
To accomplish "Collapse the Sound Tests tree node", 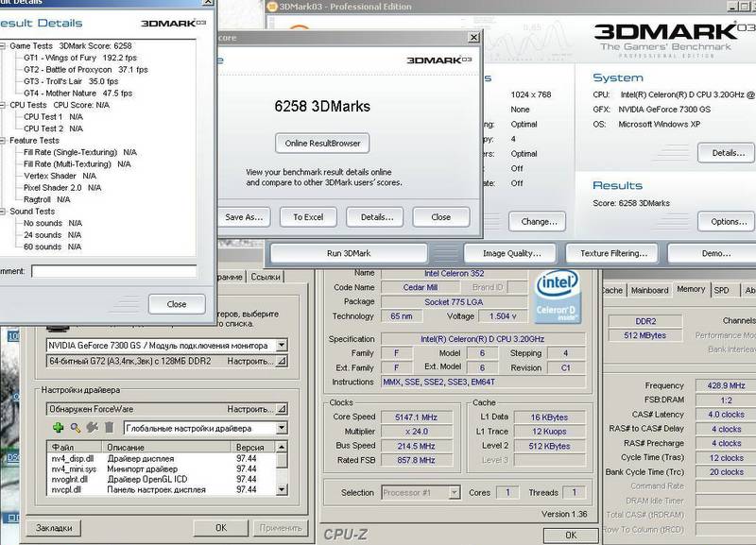I will pyautogui.click(x=3, y=211).
